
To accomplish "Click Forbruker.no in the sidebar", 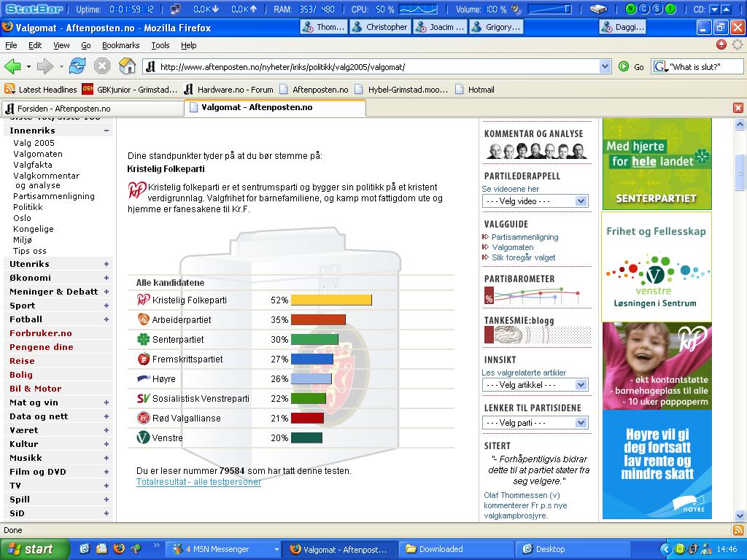I will pos(41,333).
